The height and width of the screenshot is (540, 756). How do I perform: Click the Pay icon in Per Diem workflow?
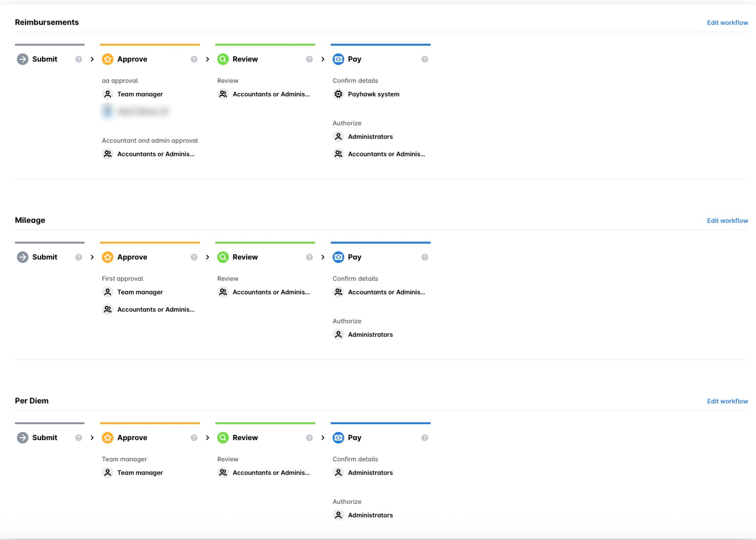coord(338,438)
